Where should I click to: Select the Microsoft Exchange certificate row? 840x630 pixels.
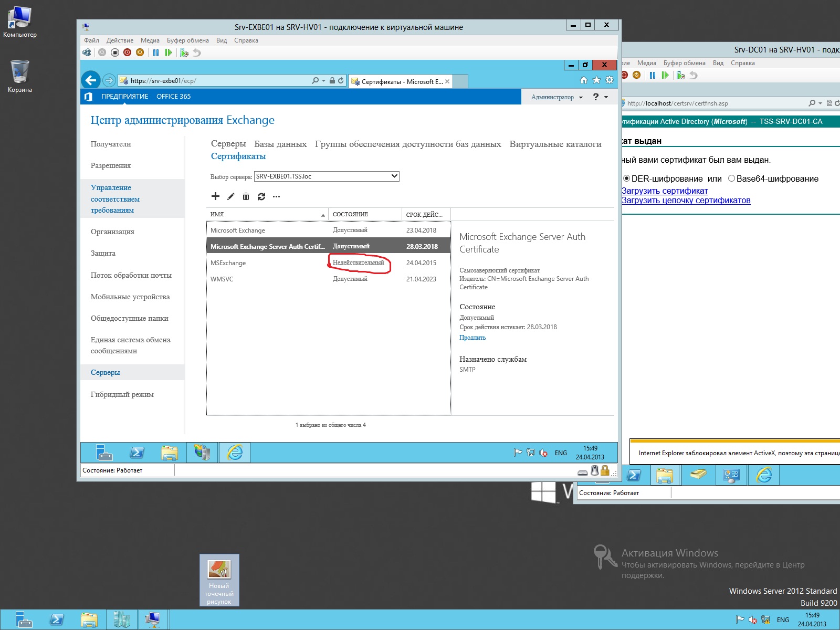(x=329, y=230)
